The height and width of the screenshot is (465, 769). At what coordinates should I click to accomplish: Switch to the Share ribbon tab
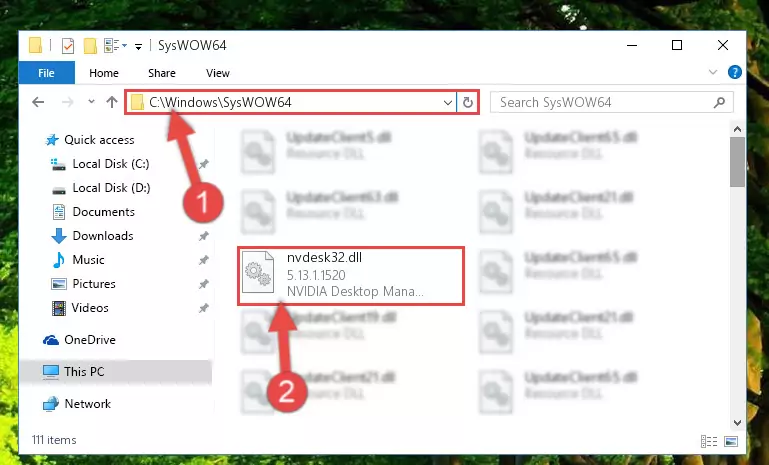coord(162,73)
